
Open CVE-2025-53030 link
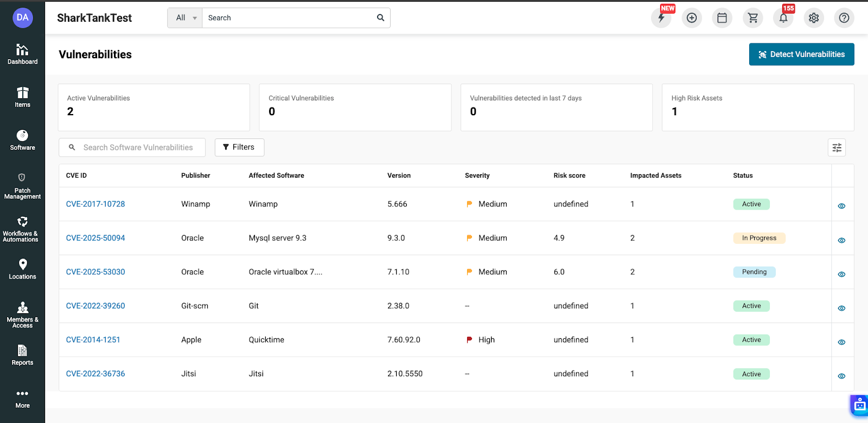tap(95, 272)
